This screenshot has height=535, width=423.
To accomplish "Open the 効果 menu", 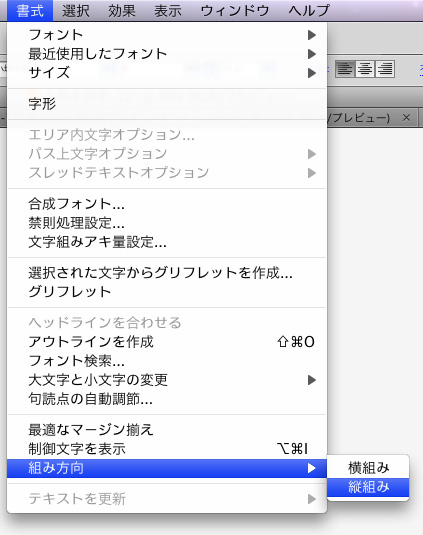I will click(x=122, y=11).
